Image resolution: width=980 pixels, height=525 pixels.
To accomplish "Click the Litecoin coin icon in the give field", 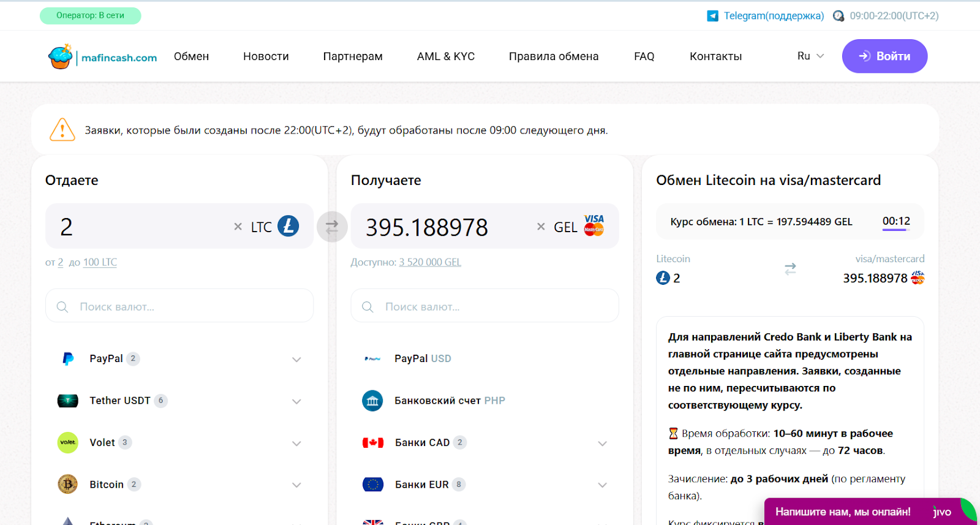I will tap(288, 226).
